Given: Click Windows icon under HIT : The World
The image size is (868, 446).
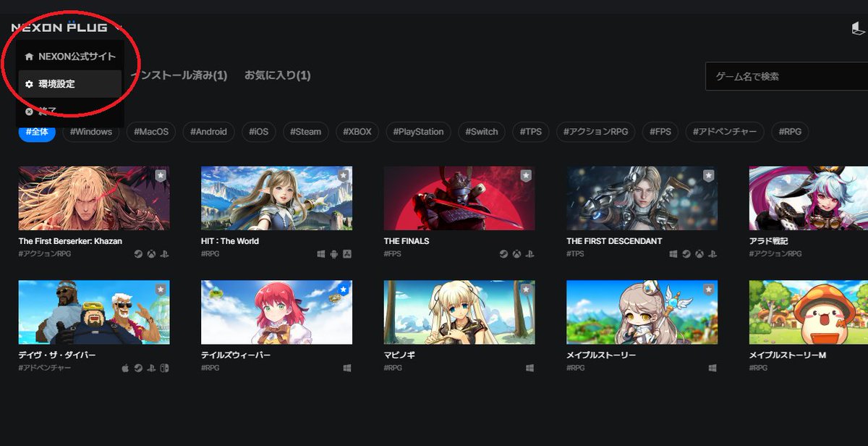Looking at the screenshot, I should (x=321, y=254).
